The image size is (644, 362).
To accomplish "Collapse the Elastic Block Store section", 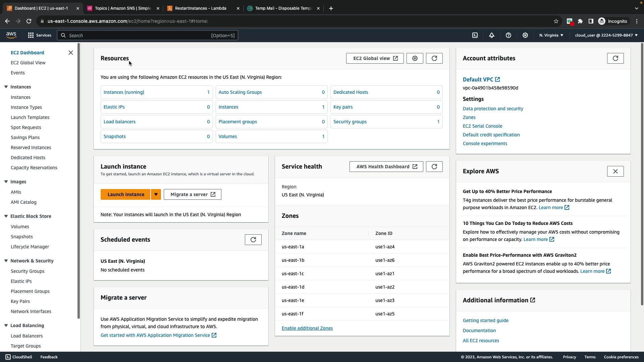I will (6, 216).
